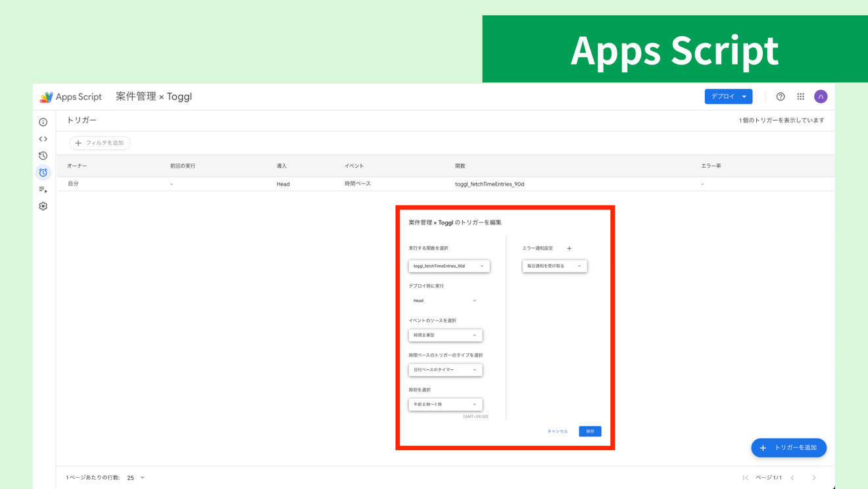This screenshot has height=489, width=868.
Task: Open the Overview info icon in sidebar
Action: [x=43, y=122]
